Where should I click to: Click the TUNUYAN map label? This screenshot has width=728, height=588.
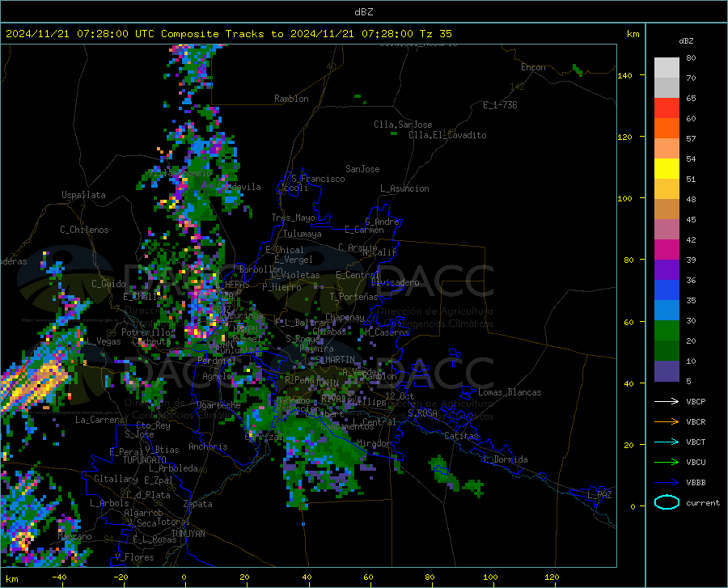188,534
